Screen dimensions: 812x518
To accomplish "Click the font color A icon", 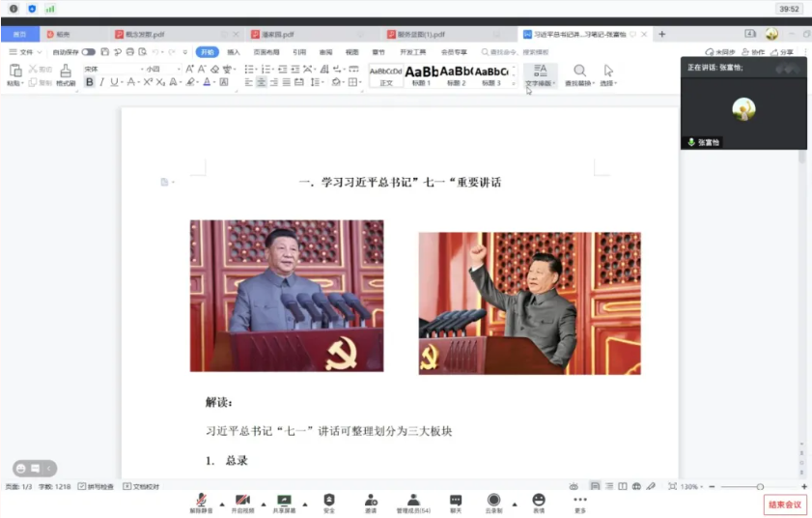I will (x=207, y=82).
